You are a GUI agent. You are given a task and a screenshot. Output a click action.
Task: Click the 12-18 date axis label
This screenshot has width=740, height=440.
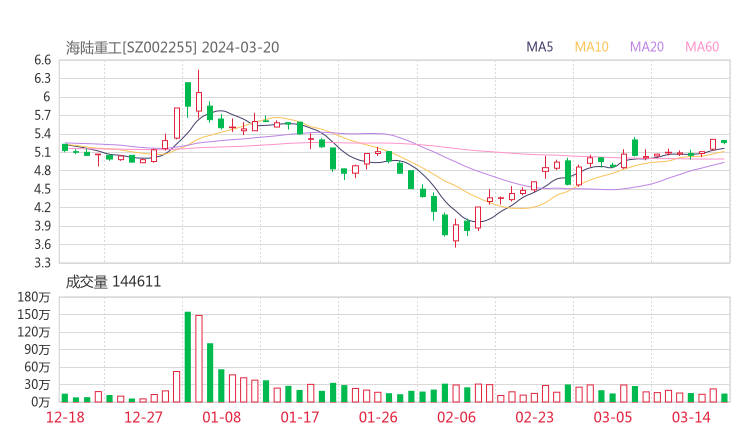tap(65, 417)
